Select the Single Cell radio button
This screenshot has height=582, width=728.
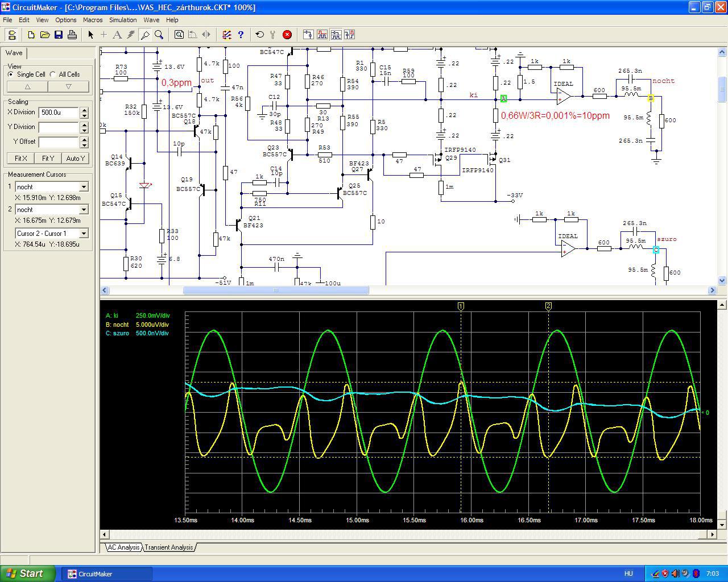point(11,74)
